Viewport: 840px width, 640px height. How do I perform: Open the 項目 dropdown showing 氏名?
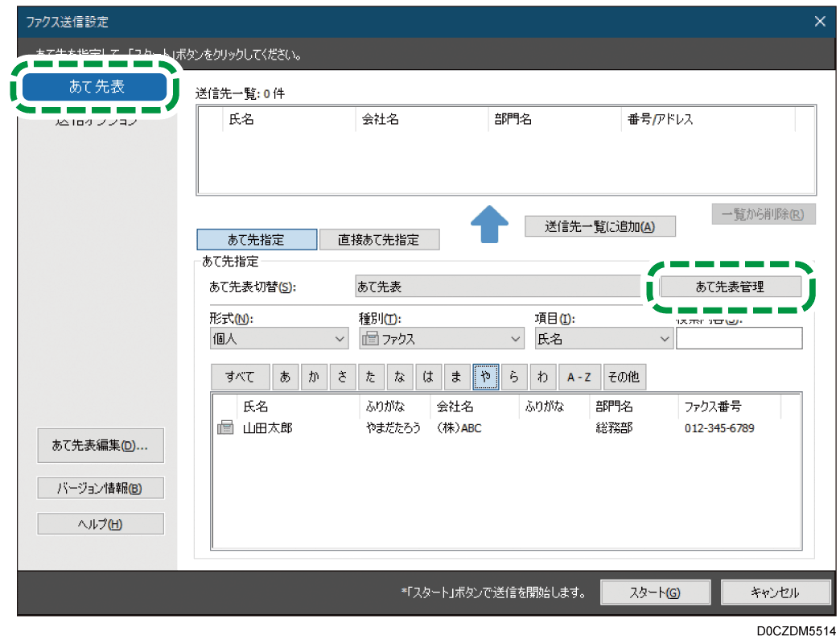603,339
